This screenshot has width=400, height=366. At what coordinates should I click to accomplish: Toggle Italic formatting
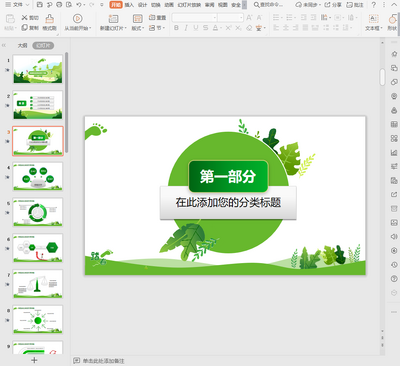(x=186, y=28)
